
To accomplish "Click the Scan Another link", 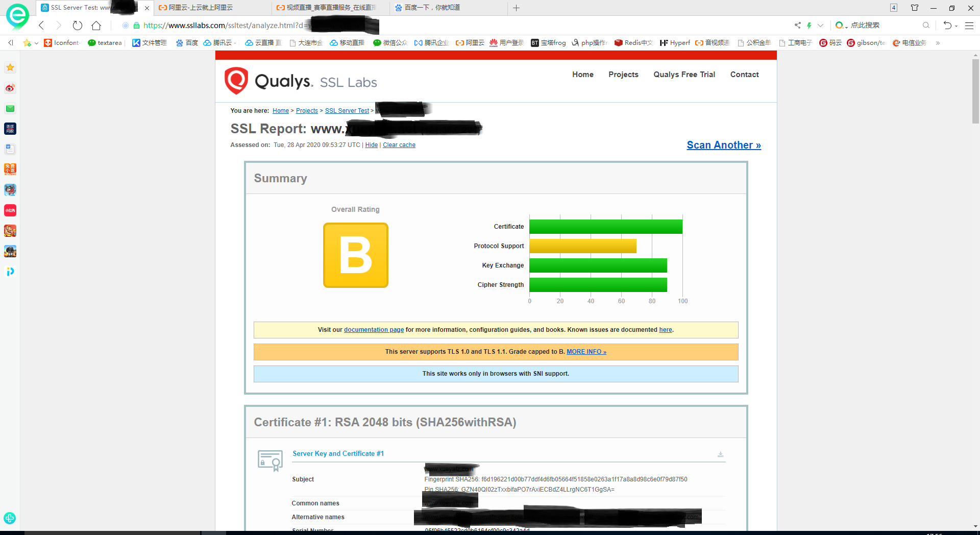I will tap(724, 145).
